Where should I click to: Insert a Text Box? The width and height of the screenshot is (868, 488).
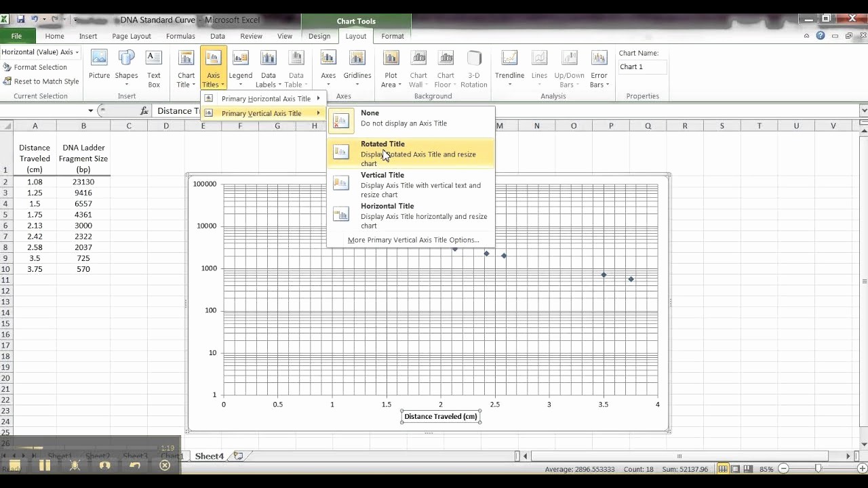[154, 67]
